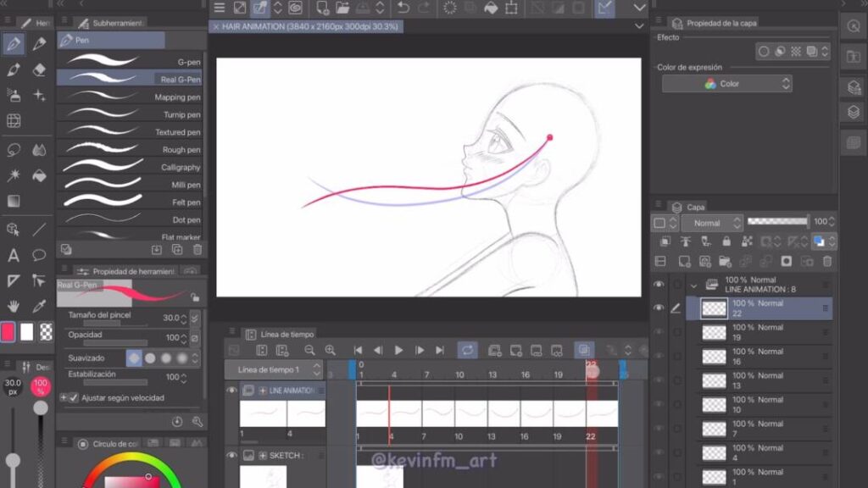The image size is (868, 488).
Task: Collapse the LINE ANIMATION : 8 folder
Action: click(693, 286)
